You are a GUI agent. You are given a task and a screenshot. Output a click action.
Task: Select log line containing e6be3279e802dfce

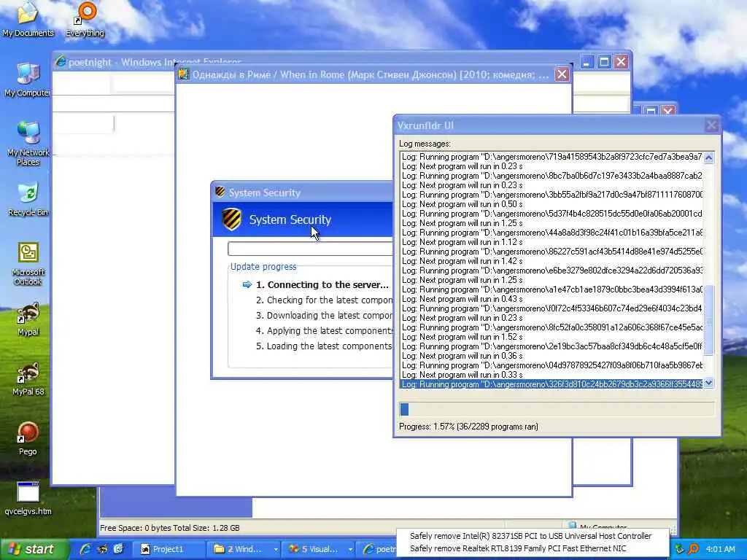552,271
